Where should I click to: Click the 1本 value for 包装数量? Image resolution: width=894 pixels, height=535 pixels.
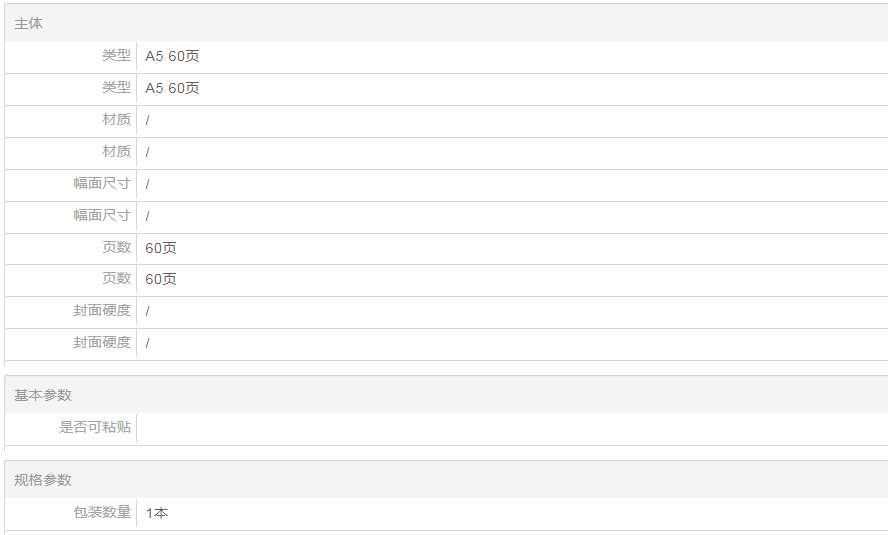(157, 513)
